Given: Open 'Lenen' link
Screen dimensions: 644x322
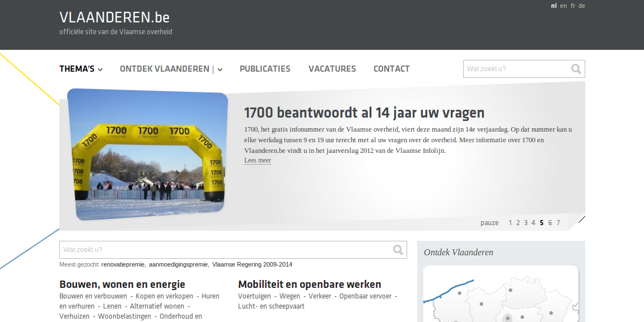Looking at the screenshot, I should pos(112,306).
